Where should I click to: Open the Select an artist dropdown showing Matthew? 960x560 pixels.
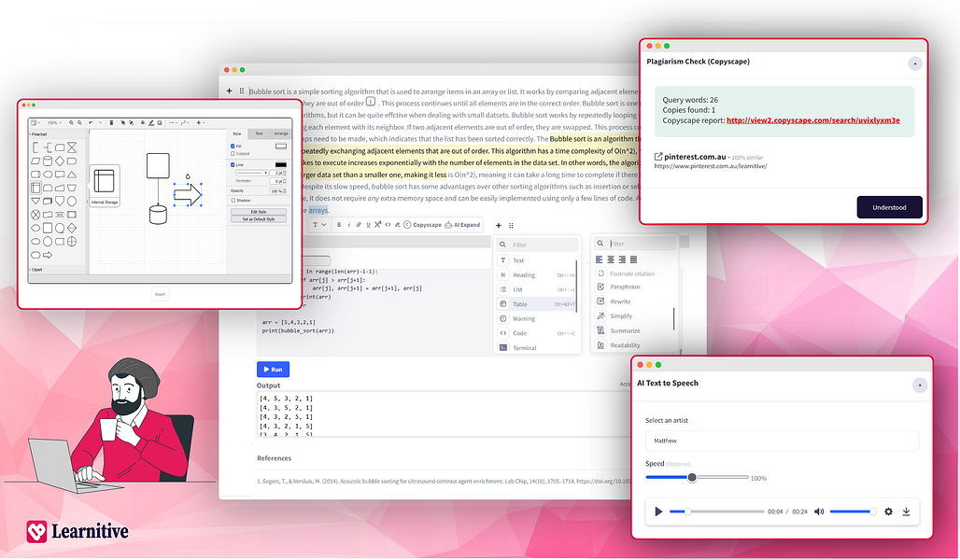782,441
